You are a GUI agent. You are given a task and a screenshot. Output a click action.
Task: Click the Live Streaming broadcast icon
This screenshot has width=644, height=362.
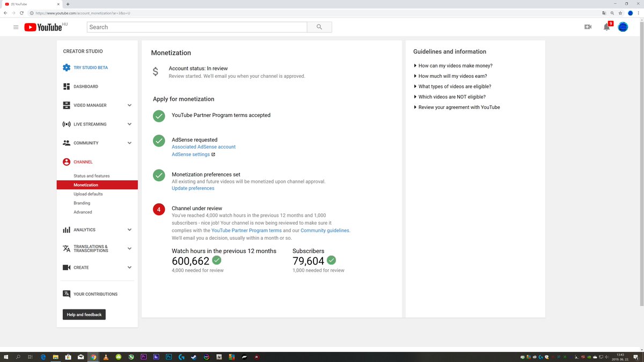coord(67,124)
